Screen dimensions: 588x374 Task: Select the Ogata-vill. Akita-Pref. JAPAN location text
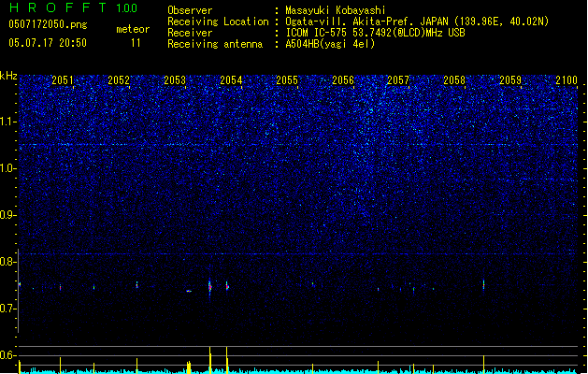(417, 22)
